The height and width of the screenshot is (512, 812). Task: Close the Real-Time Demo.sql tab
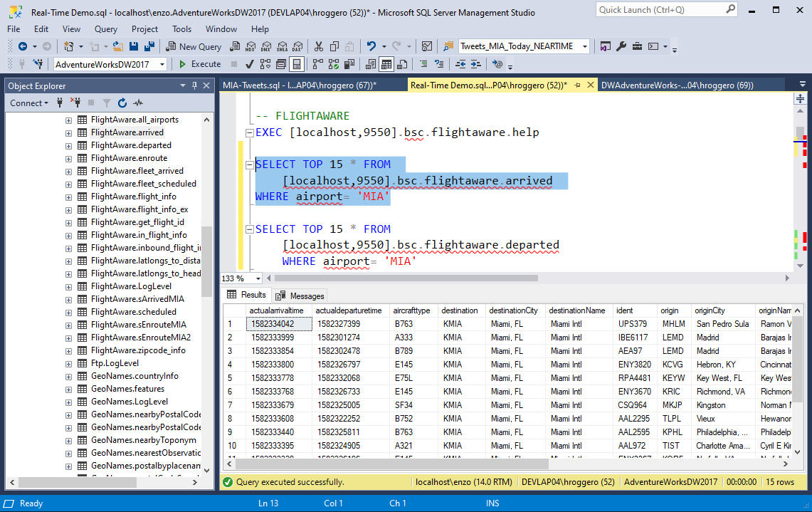591,85
